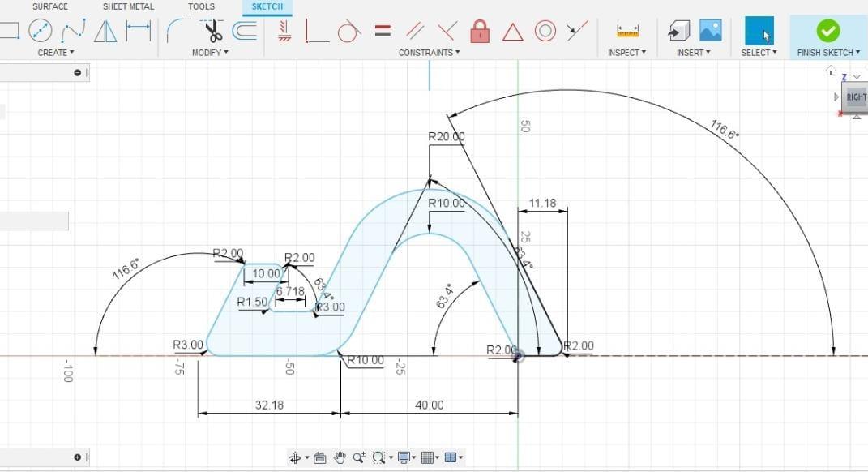The width and height of the screenshot is (868, 472).
Task: Open the CREATE dropdown menu
Action: [x=55, y=53]
